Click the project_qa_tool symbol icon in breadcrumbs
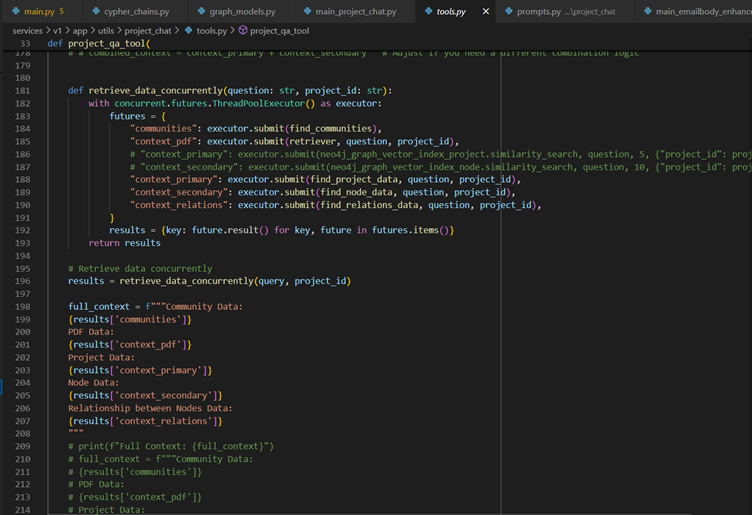 pyautogui.click(x=242, y=31)
